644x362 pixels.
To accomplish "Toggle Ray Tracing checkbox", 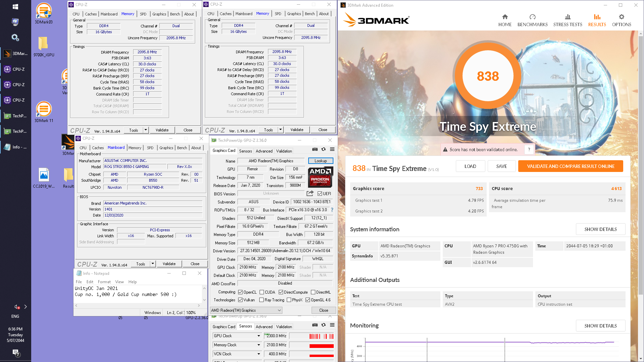I will [261, 300].
